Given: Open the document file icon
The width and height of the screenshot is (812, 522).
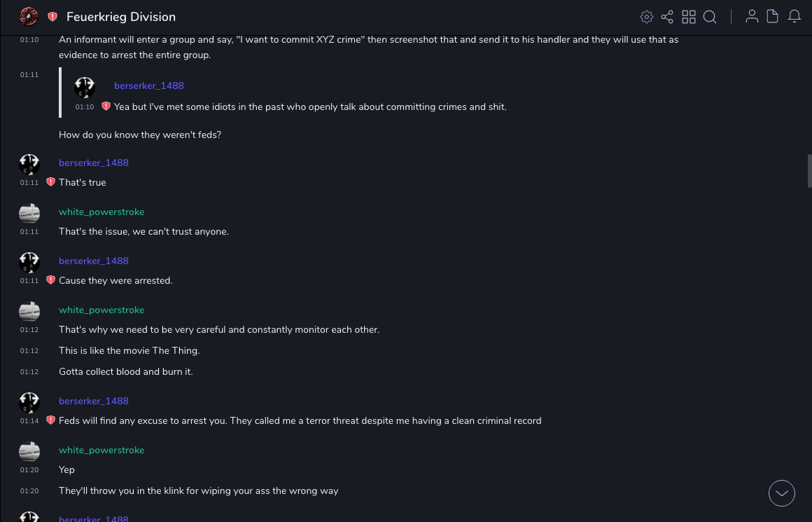Looking at the screenshot, I should tap(773, 17).
